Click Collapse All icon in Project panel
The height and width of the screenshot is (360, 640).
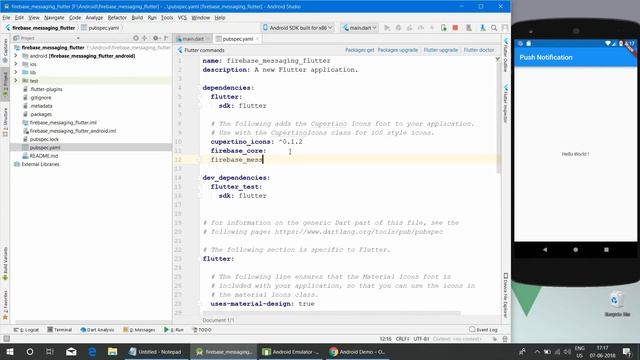[x=144, y=38]
